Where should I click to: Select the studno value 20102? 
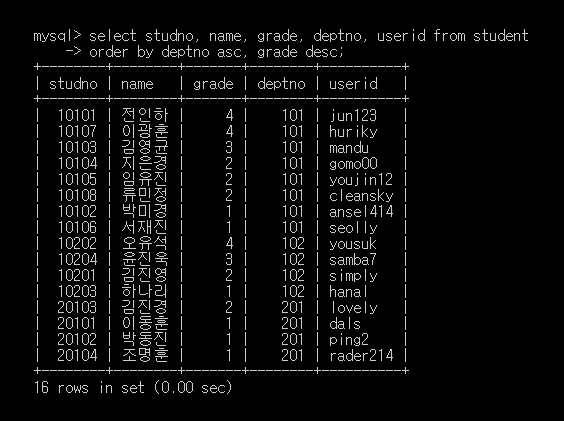(77, 339)
